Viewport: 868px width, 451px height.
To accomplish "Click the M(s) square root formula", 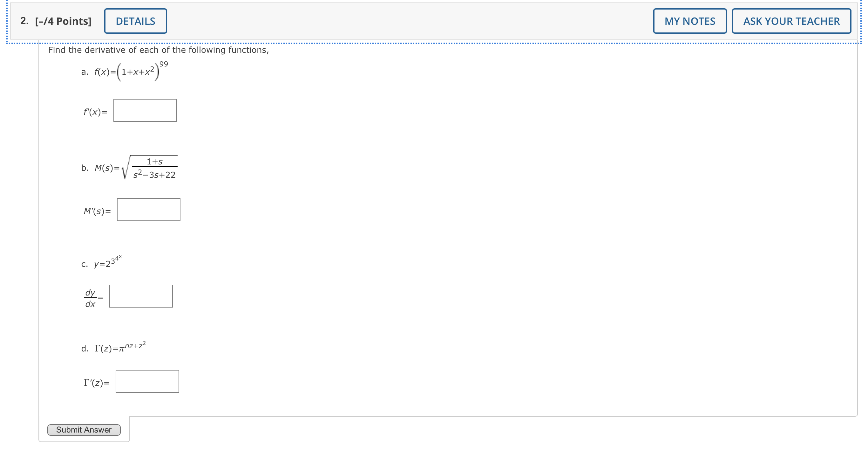I will point(136,168).
